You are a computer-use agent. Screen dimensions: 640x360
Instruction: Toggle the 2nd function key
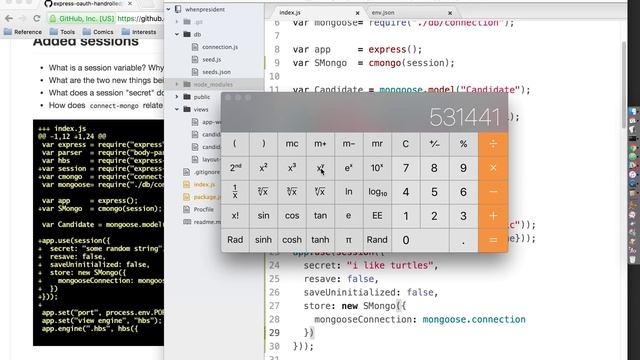235,168
